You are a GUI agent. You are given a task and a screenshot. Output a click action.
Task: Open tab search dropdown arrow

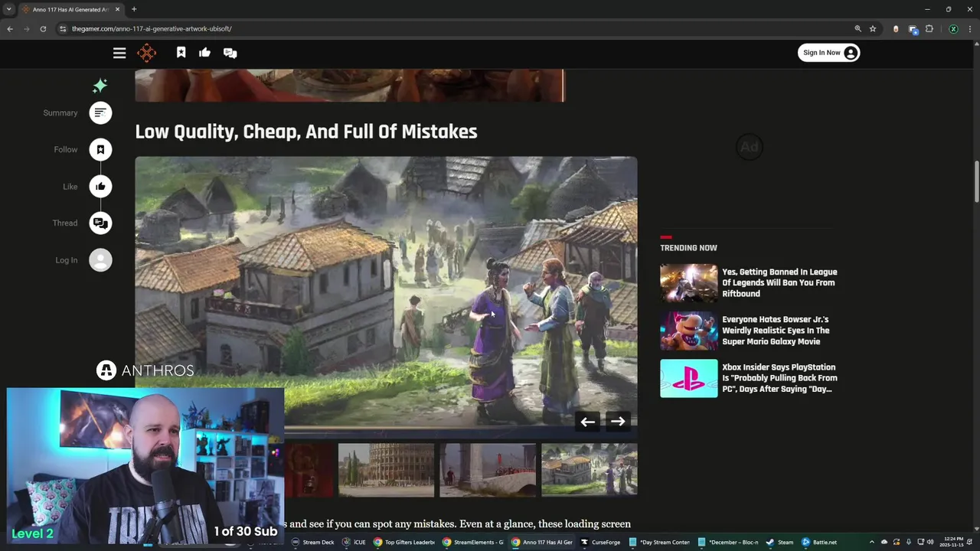[x=9, y=9]
